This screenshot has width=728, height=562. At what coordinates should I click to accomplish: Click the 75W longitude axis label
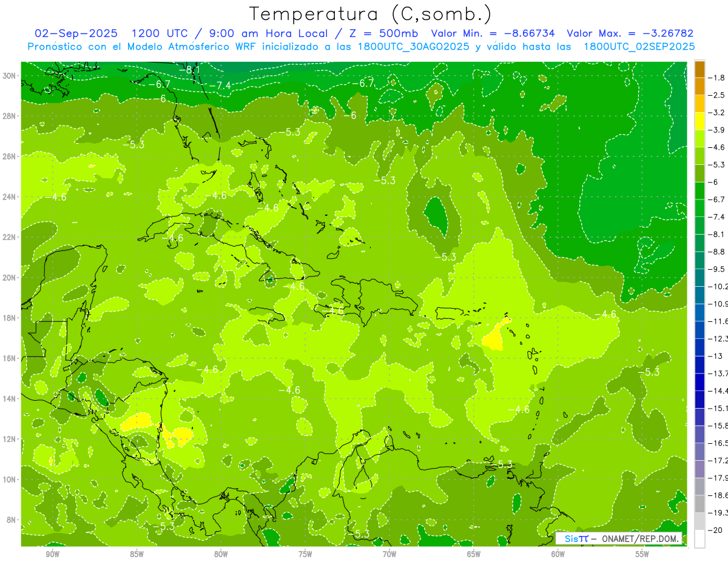pyautogui.click(x=305, y=555)
